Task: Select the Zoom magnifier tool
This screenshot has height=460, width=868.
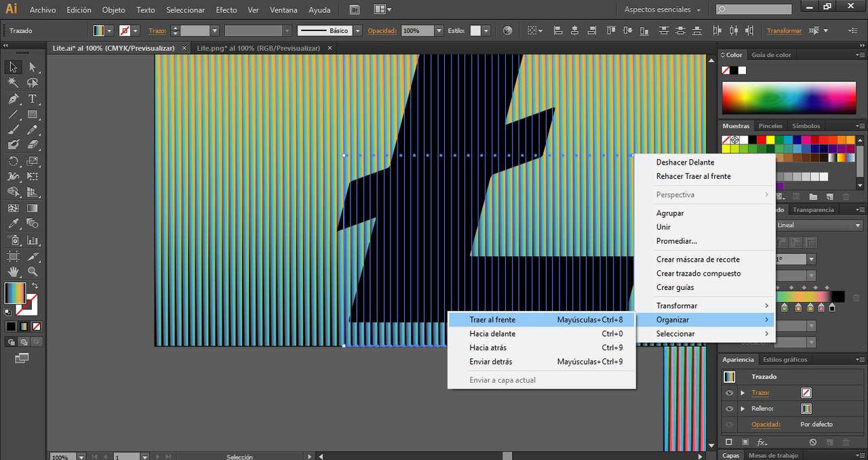Action: coord(32,272)
